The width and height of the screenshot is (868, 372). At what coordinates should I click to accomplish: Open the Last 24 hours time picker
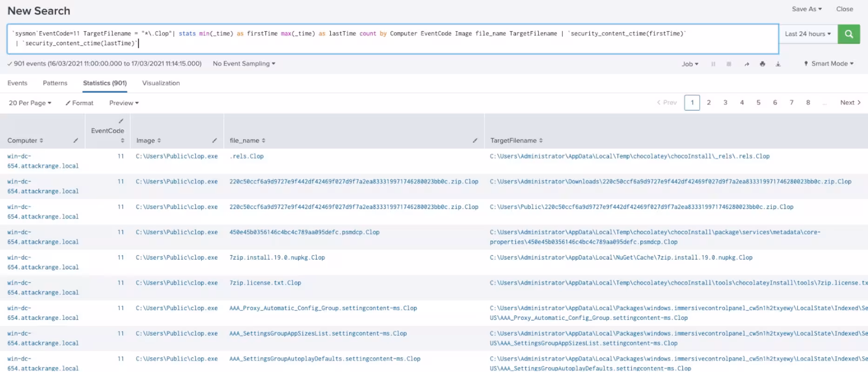(808, 34)
